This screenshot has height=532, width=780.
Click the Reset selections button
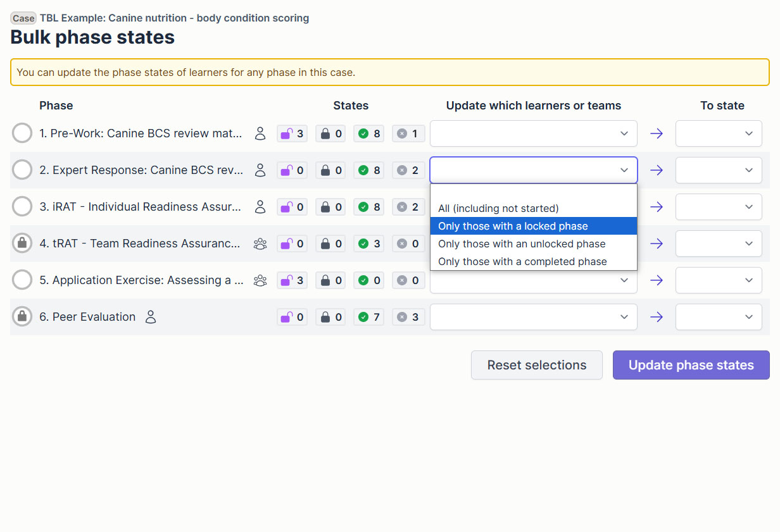(x=536, y=365)
